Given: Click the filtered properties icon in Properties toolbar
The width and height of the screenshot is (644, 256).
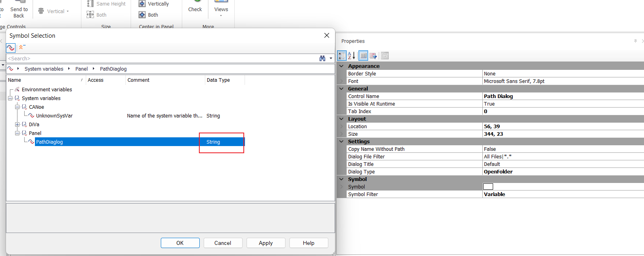Looking at the screenshot, I should 373,56.
